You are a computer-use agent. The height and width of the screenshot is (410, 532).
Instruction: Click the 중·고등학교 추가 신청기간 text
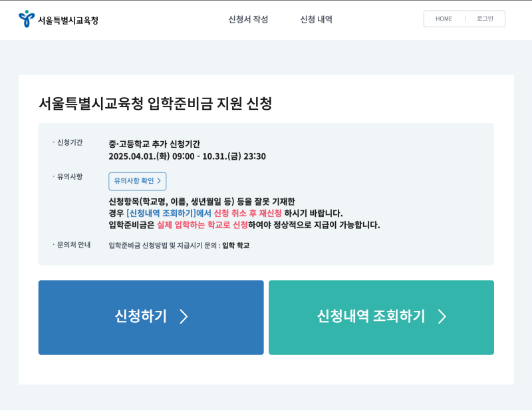(x=154, y=144)
